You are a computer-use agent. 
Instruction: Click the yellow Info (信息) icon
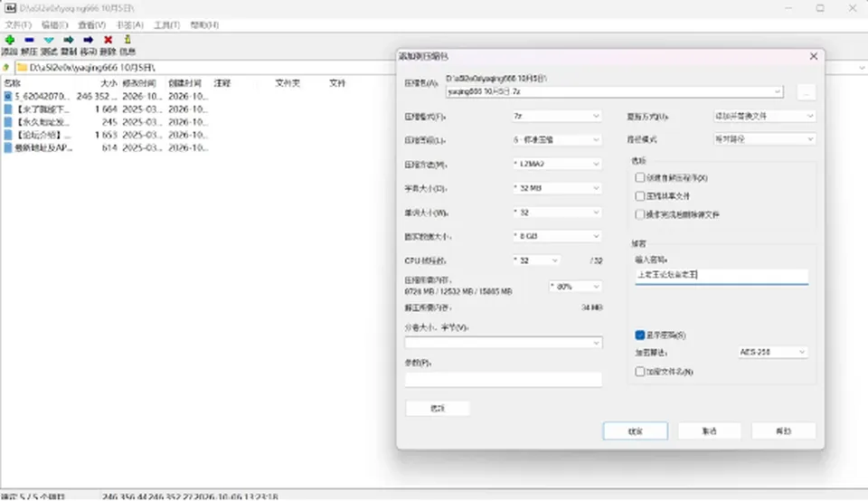(x=127, y=39)
